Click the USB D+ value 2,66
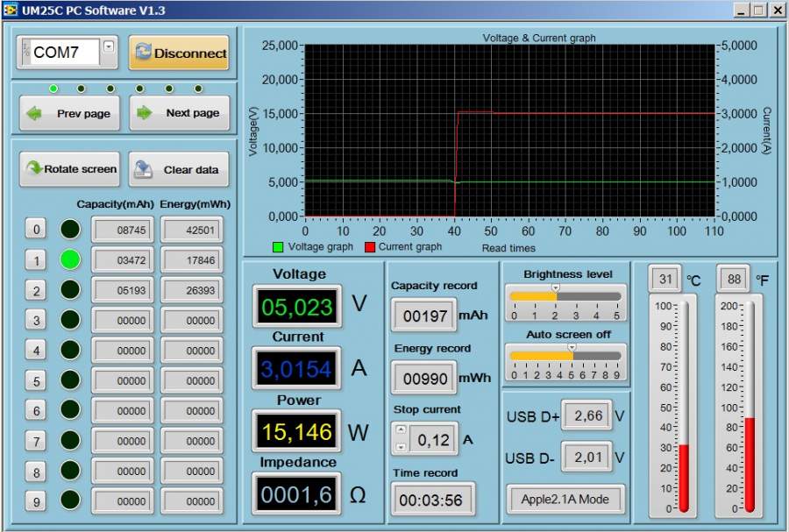 pos(587,415)
